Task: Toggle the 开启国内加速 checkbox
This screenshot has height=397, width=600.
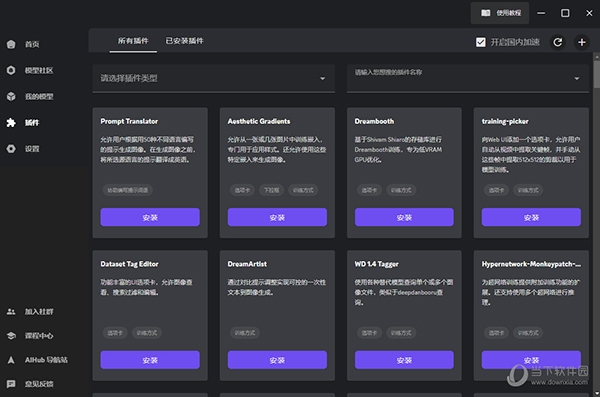Action: click(481, 42)
